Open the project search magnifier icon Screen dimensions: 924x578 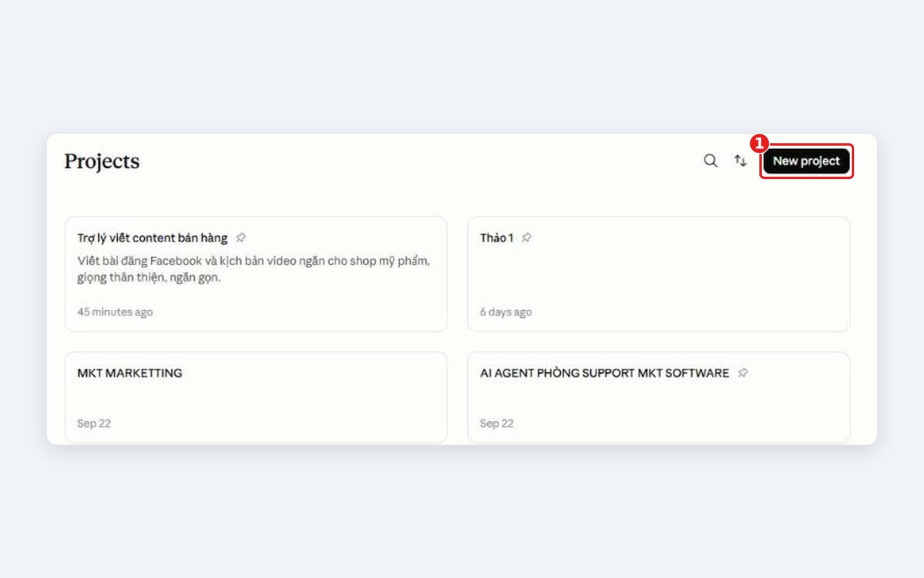pos(710,161)
